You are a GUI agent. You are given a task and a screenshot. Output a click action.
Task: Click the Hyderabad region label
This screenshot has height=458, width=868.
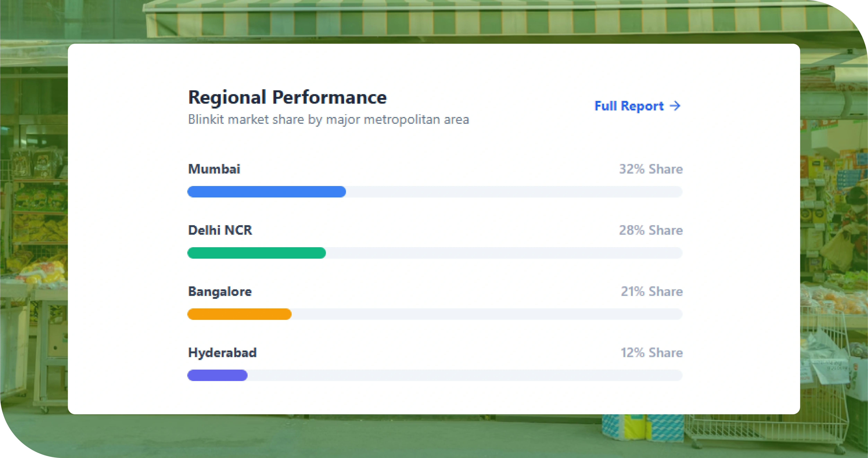222,353
